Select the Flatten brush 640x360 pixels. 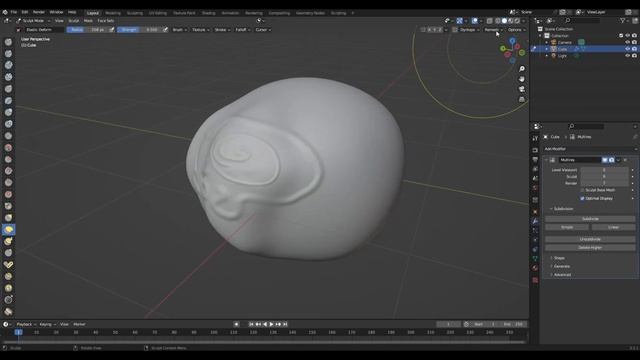tap(8, 159)
